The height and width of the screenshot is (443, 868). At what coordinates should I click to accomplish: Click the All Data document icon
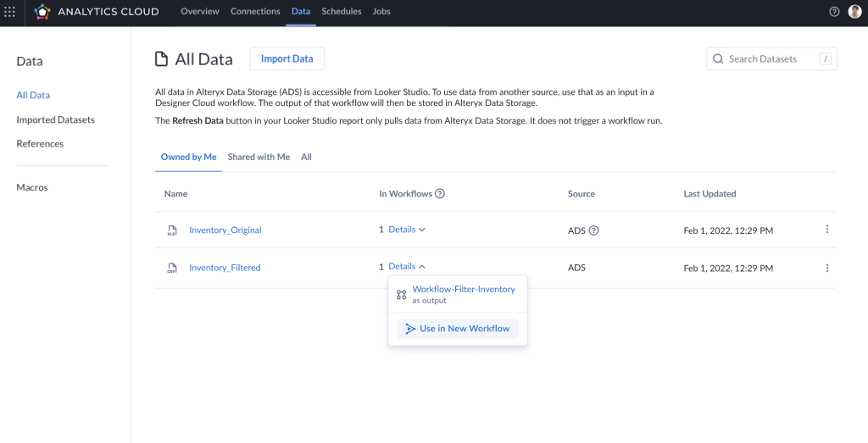tap(161, 59)
